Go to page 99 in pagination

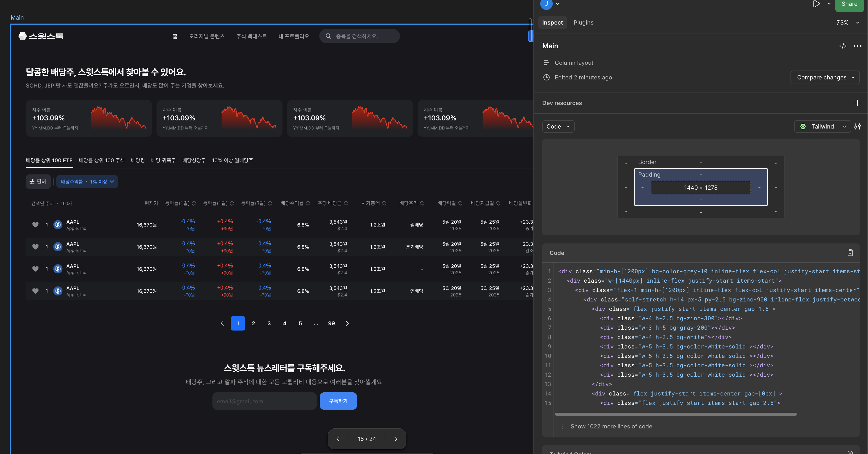pyautogui.click(x=331, y=323)
